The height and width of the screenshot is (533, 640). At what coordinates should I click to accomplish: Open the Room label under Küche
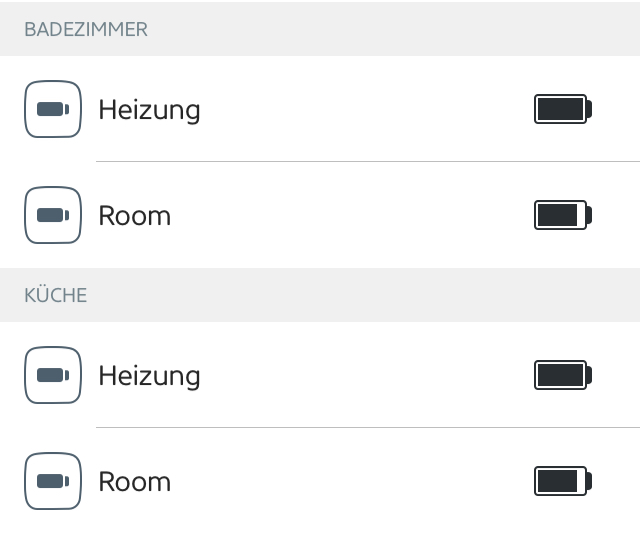[x=134, y=481]
